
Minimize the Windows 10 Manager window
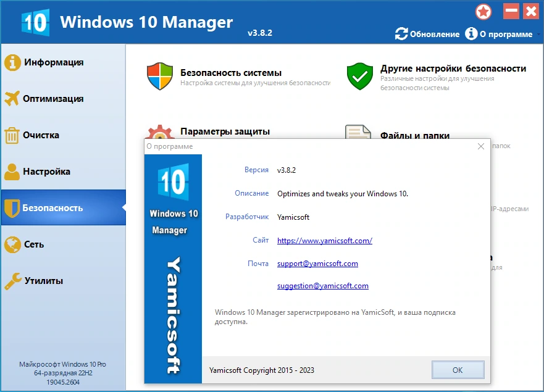511,12
